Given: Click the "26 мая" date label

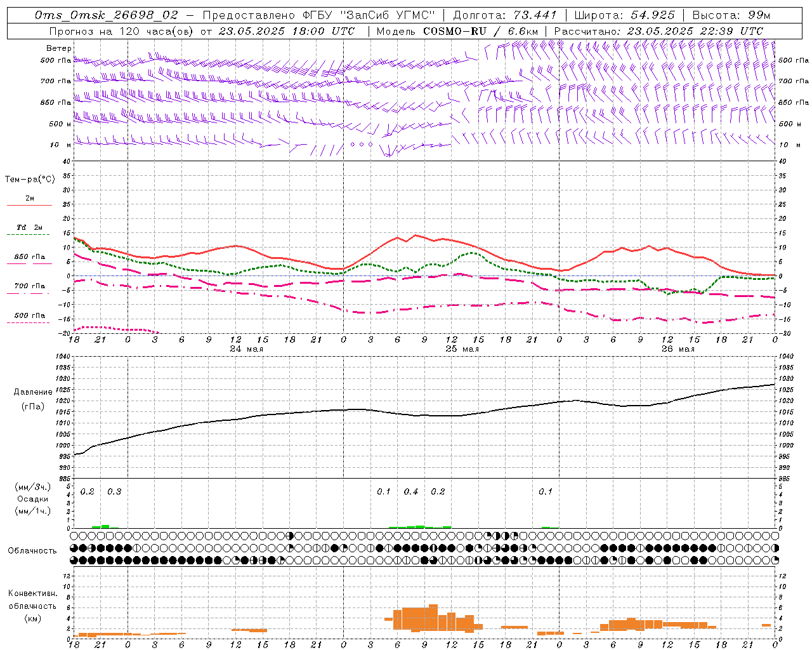Looking at the screenshot, I should pos(678,349).
